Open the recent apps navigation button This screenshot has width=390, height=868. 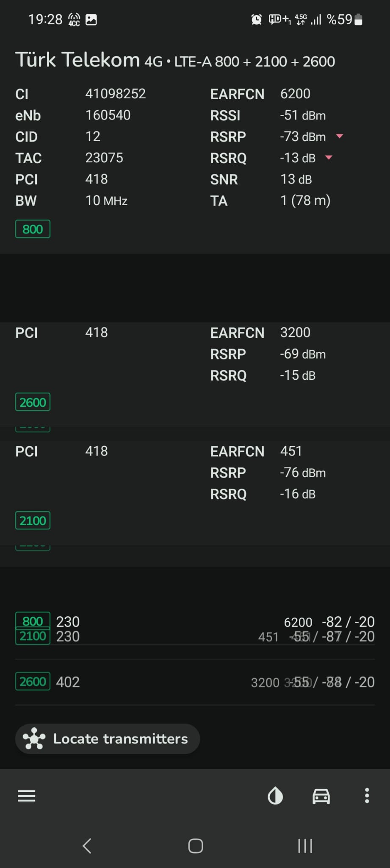305,846
